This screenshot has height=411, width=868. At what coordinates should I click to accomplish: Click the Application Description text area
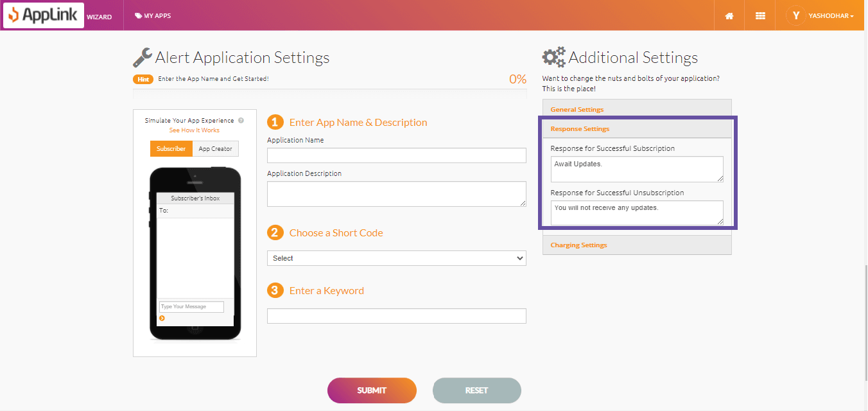396,194
